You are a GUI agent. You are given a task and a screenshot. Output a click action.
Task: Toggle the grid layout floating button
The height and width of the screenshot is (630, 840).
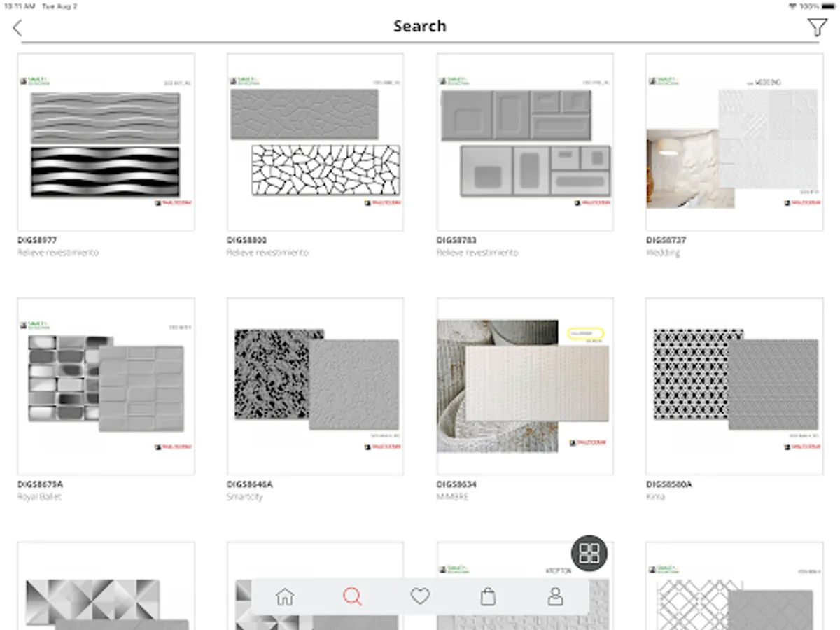click(589, 554)
